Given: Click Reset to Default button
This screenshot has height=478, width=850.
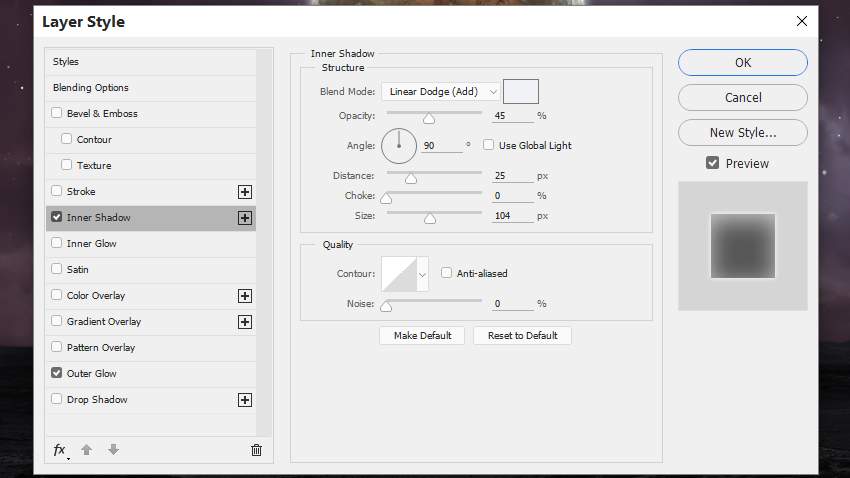Looking at the screenshot, I should 523,335.
